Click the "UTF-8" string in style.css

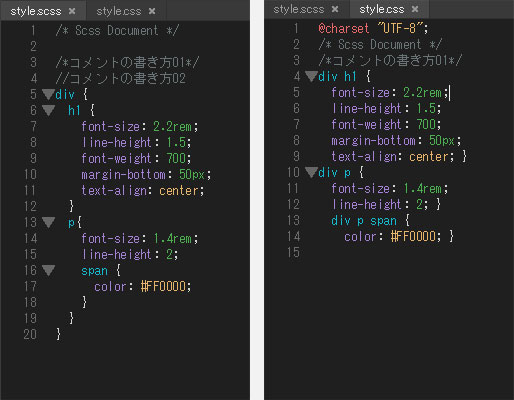400,28
